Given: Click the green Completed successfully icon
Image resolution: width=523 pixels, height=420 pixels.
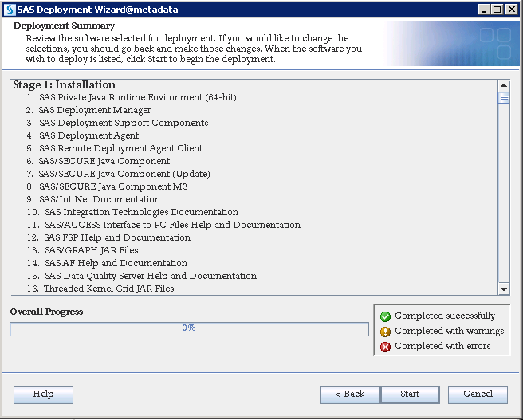Looking at the screenshot, I should pos(386,316).
